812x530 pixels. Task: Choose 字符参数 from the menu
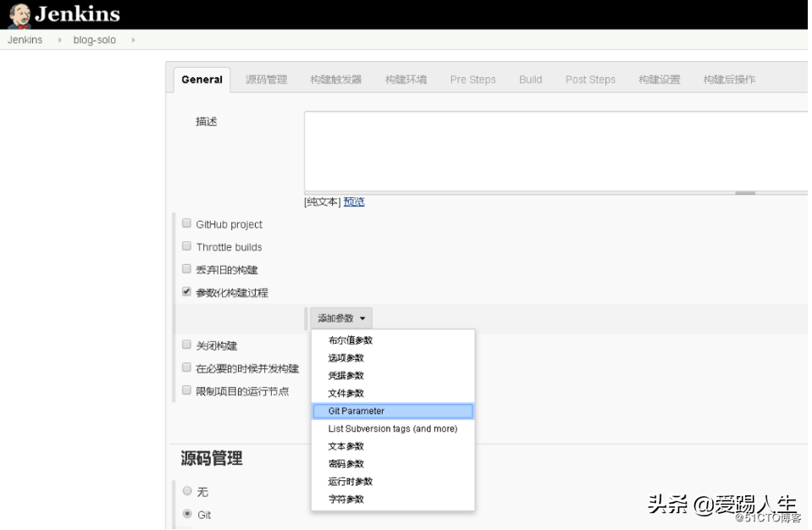393,499
